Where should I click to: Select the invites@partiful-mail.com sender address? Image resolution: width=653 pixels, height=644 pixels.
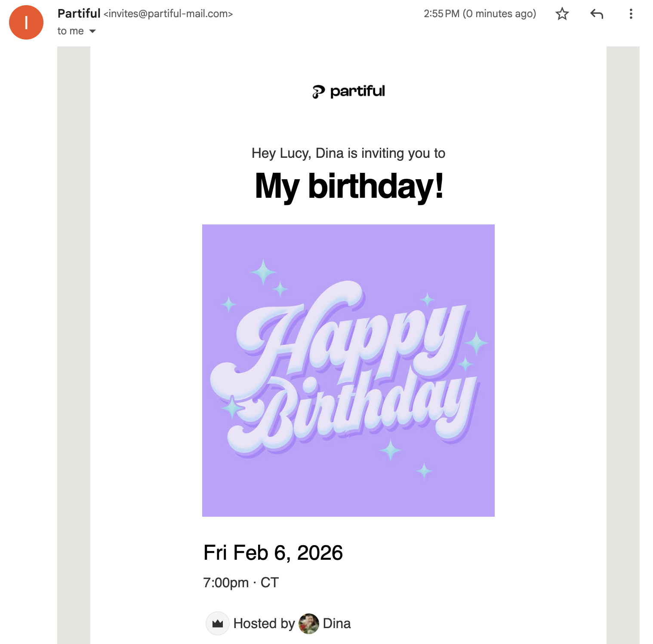(168, 14)
